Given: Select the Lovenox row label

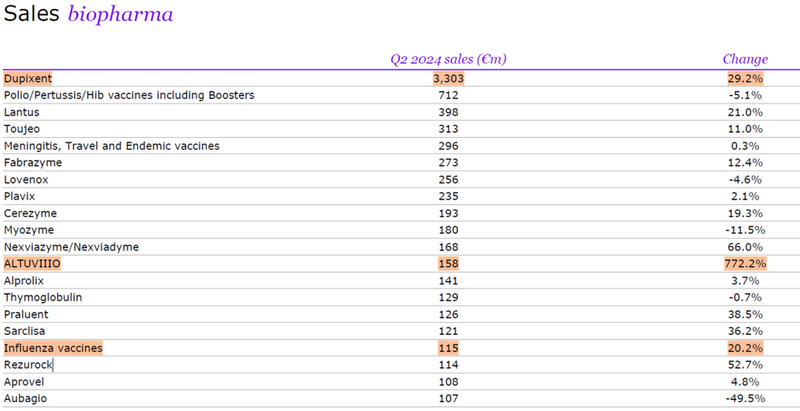Looking at the screenshot, I should (26, 180).
